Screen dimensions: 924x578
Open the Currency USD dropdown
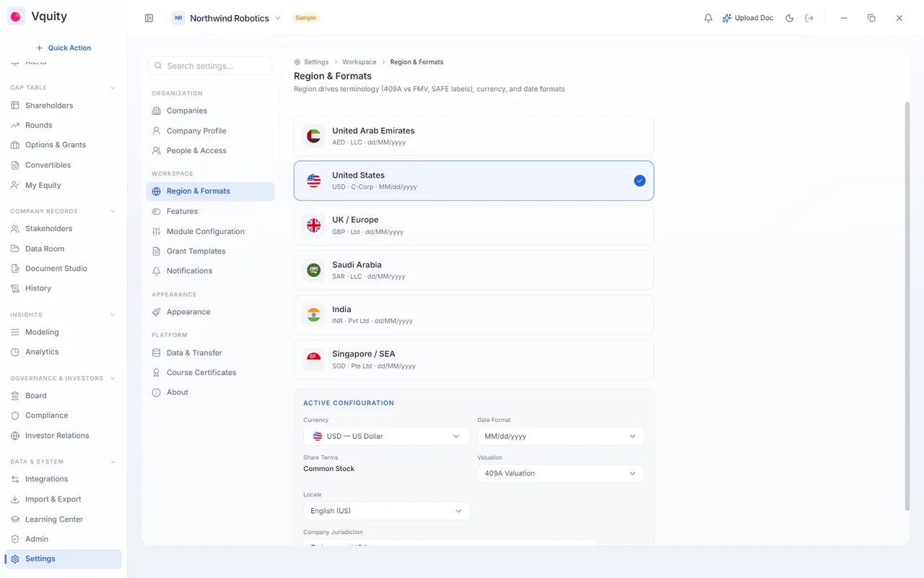point(386,436)
